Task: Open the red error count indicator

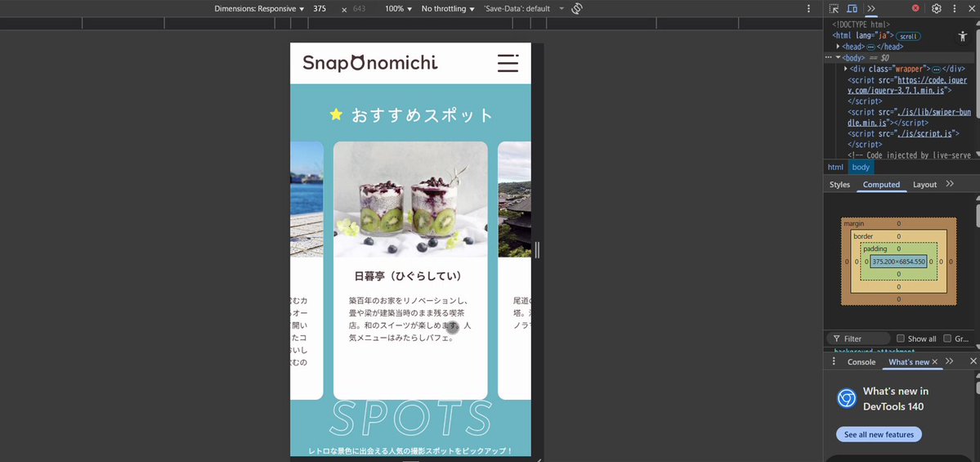Action: [915, 9]
